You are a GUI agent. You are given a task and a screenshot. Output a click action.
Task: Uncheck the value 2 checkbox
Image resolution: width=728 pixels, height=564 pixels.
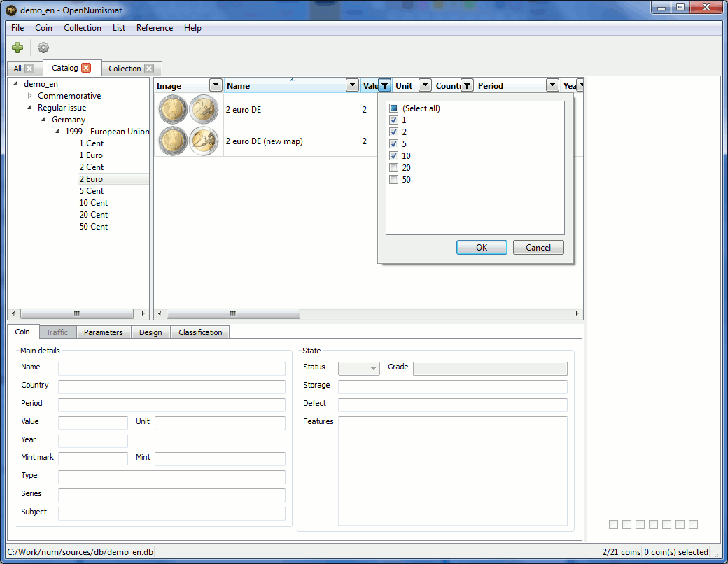click(393, 132)
